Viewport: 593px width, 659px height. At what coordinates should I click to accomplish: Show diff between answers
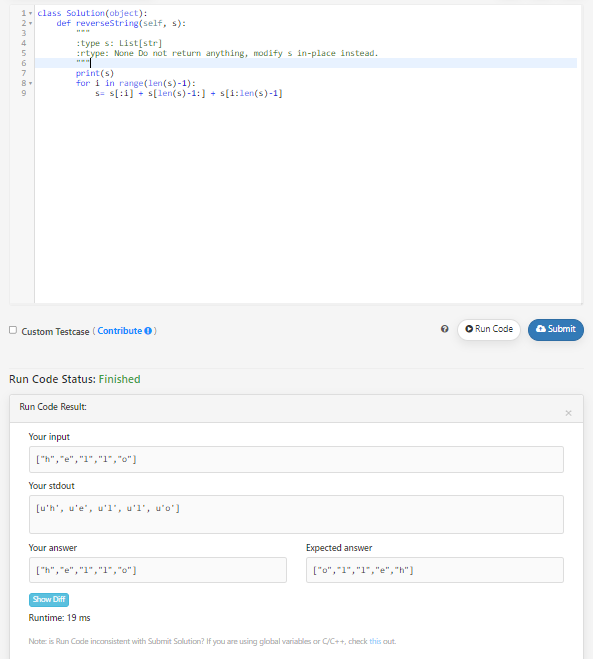coord(49,599)
